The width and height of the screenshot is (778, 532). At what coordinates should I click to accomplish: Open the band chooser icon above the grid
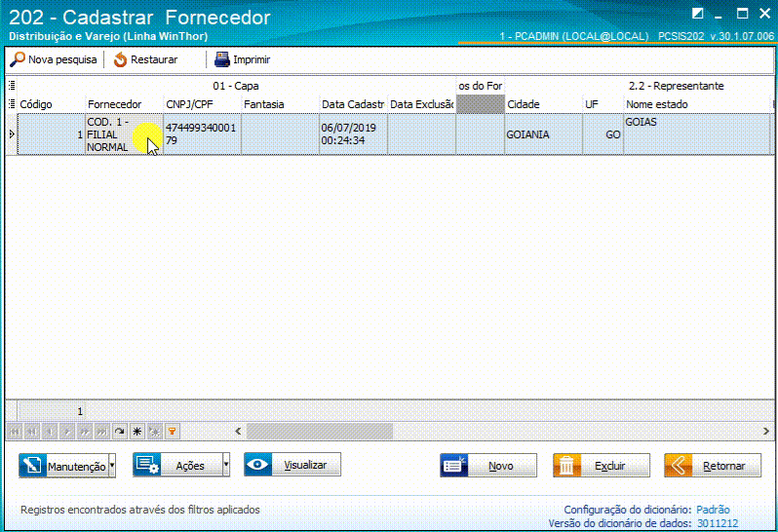12,86
